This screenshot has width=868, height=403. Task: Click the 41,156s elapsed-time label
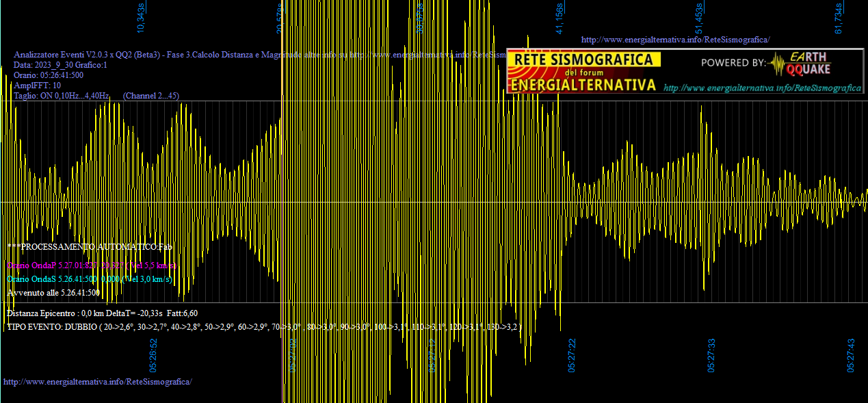pos(560,18)
